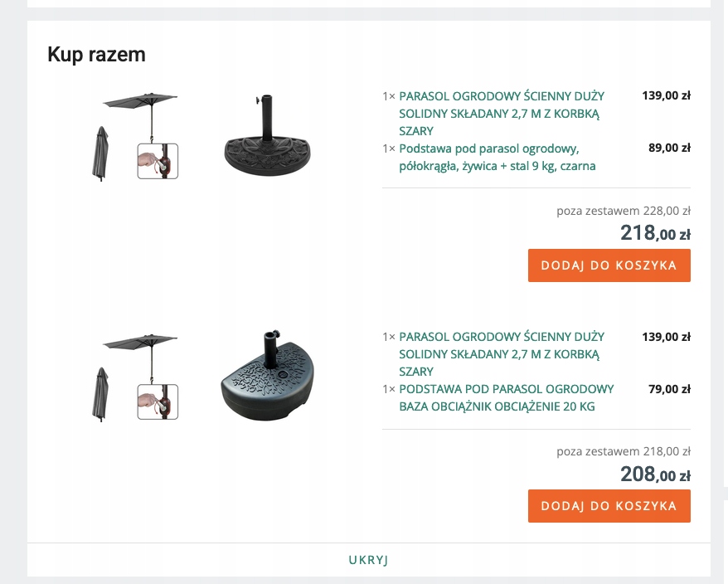Add the 218,00 zł bundle to cart
728x584 pixels.
pyautogui.click(x=609, y=265)
